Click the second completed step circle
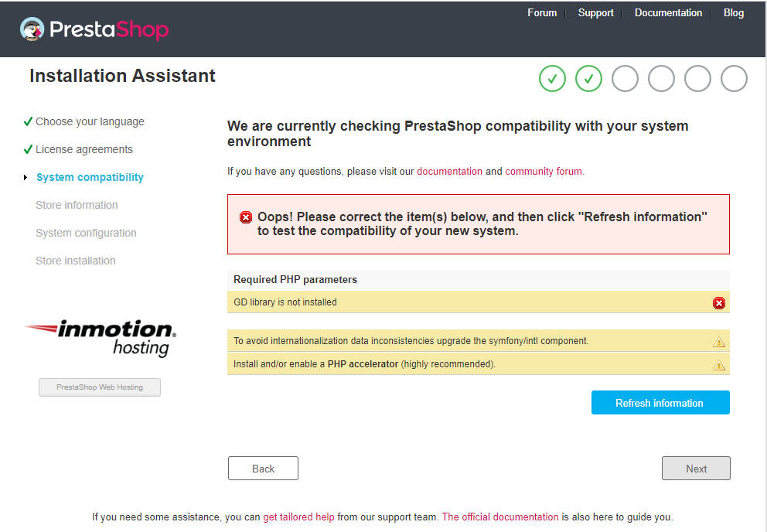Image resolution: width=767 pixels, height=532 pixels. pyautogui.click(x=589, y=78)
